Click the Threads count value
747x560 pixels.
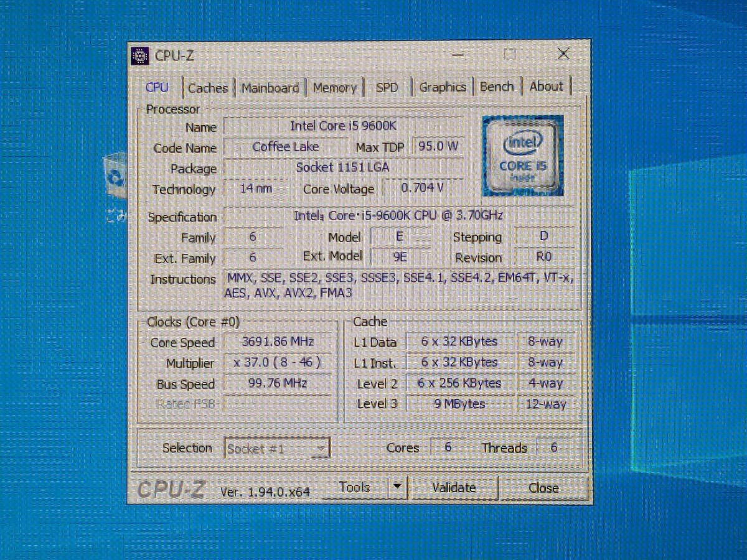point(553,447)
